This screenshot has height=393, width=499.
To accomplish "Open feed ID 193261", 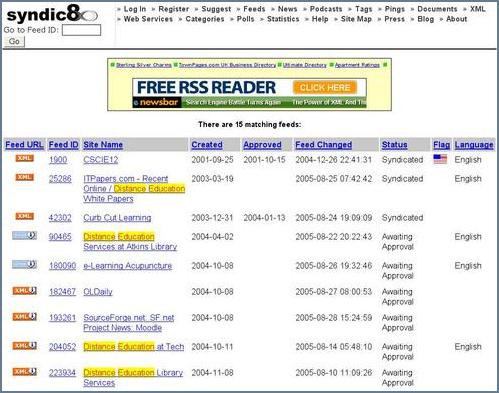I will pyautogui.click(x=62, y=318).
